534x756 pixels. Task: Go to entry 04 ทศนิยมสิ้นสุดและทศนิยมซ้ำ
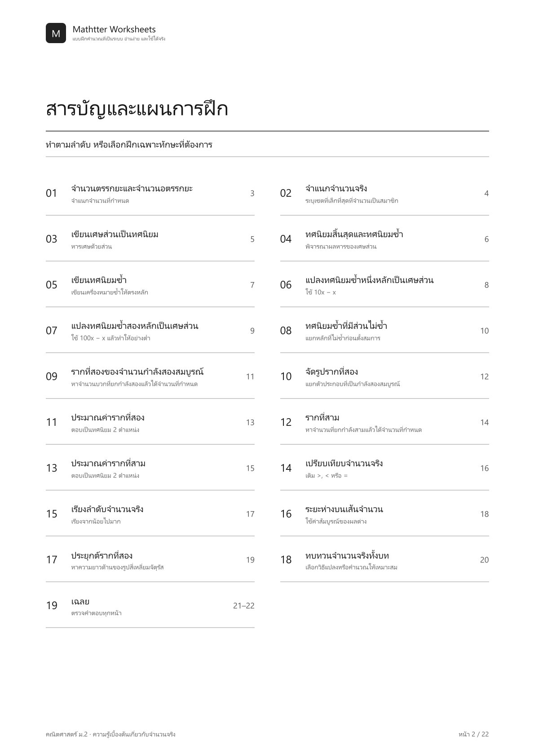(x=384, y=239)
